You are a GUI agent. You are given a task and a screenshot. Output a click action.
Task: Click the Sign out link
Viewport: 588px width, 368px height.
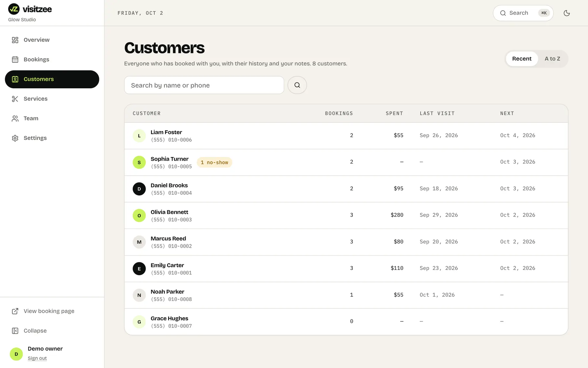[37, 358]
